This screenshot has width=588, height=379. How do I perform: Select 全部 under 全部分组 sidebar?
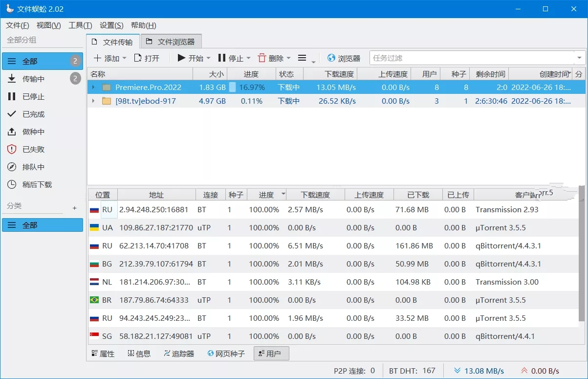pyautogui.click(x=43, y=61)
